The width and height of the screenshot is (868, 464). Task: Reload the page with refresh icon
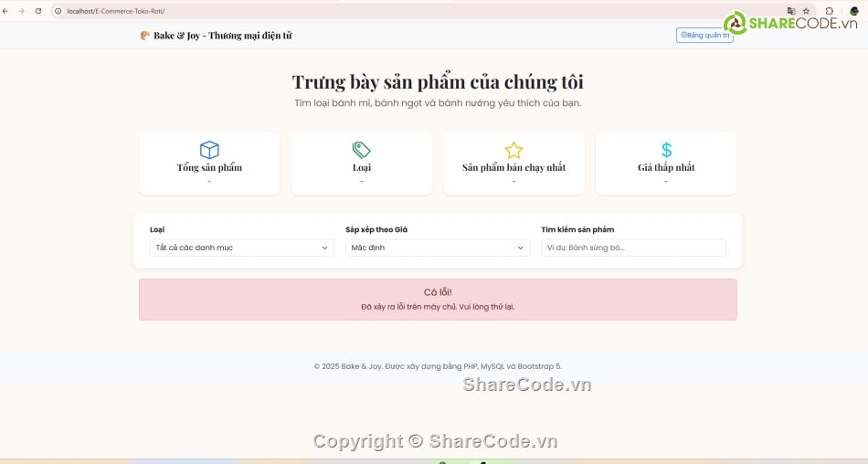(x=38, y=11)
